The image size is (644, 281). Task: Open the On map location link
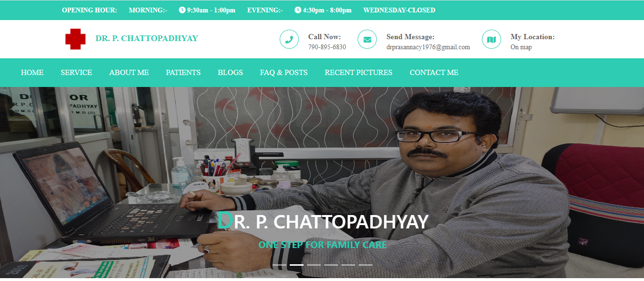pos(521,47)
